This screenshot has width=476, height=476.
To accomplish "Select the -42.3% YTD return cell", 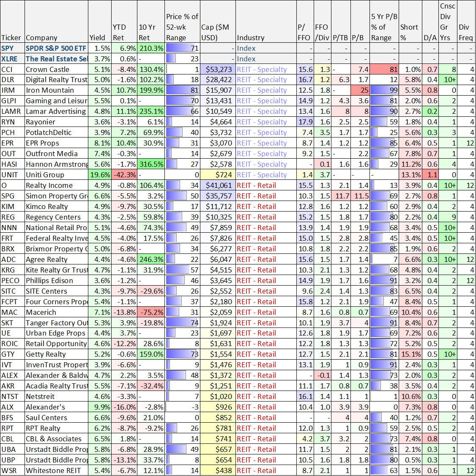I will (x=124, y=175).
